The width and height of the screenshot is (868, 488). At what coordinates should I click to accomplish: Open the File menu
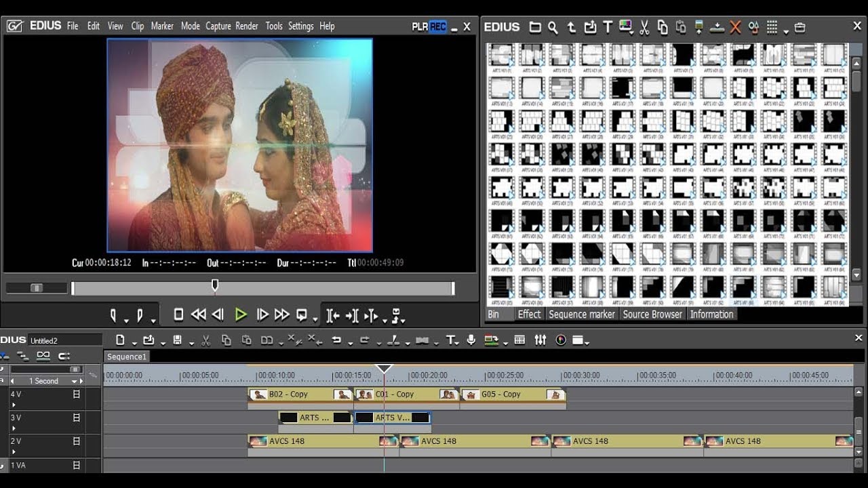click(73, 26)
